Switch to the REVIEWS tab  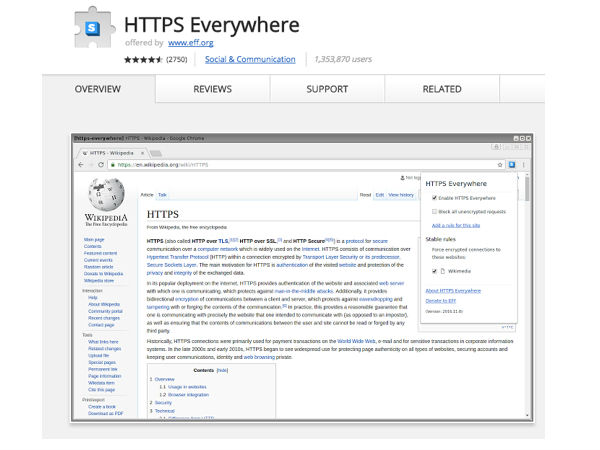click(x=212, y=89)
